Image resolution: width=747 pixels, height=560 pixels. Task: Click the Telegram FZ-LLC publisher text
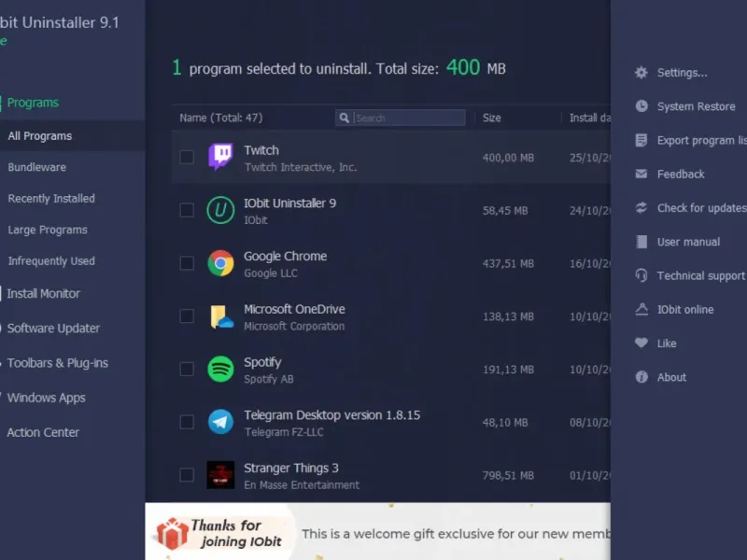point(284,432)
